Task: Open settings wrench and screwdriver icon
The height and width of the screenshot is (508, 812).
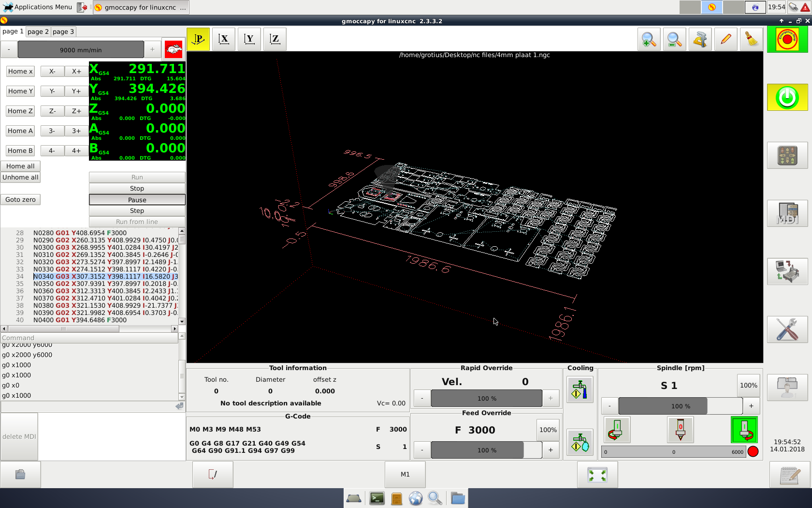Action: (787, 329)
